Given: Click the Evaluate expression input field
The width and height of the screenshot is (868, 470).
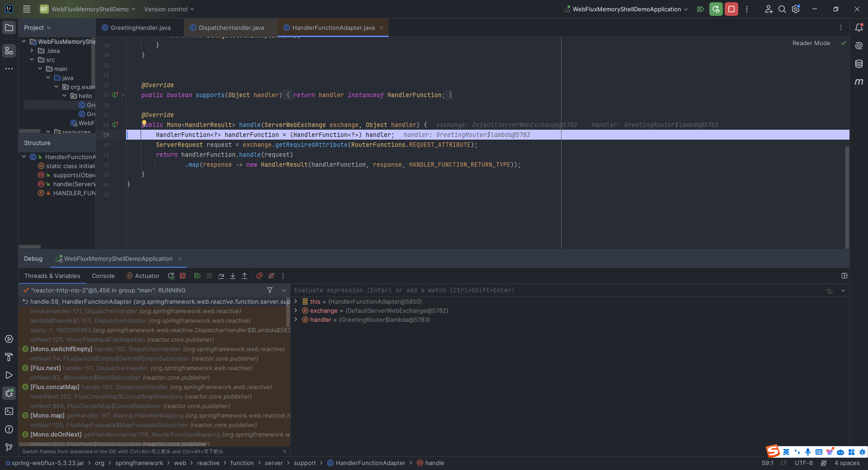Looking at the screenshot, I should click(558, 290).
